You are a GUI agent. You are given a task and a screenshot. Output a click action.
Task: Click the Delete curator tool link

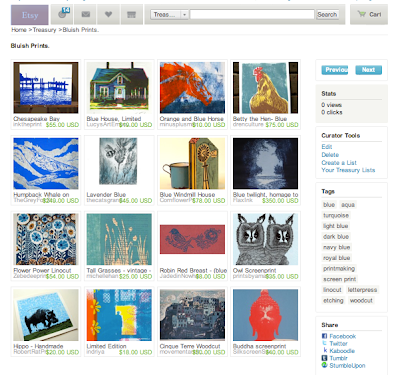click(x=330, y=155)
